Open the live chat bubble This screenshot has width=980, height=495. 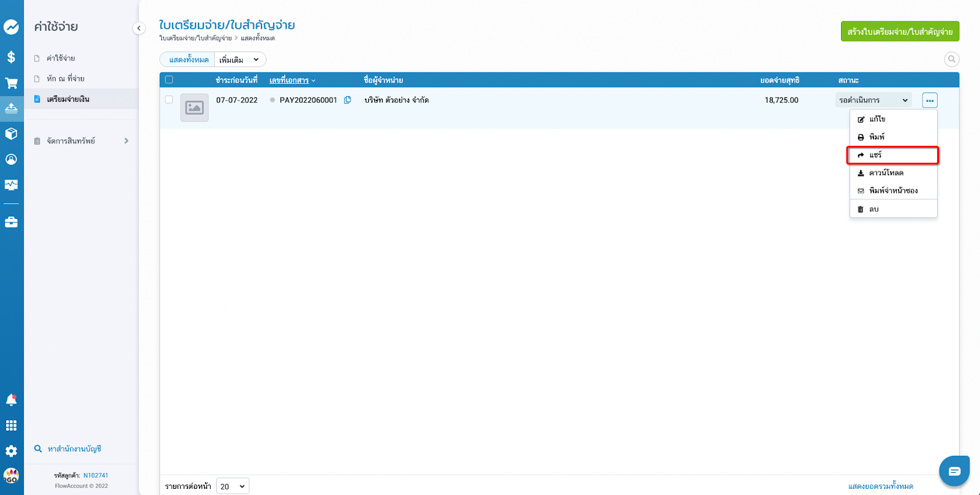click(x=954, y=470)
